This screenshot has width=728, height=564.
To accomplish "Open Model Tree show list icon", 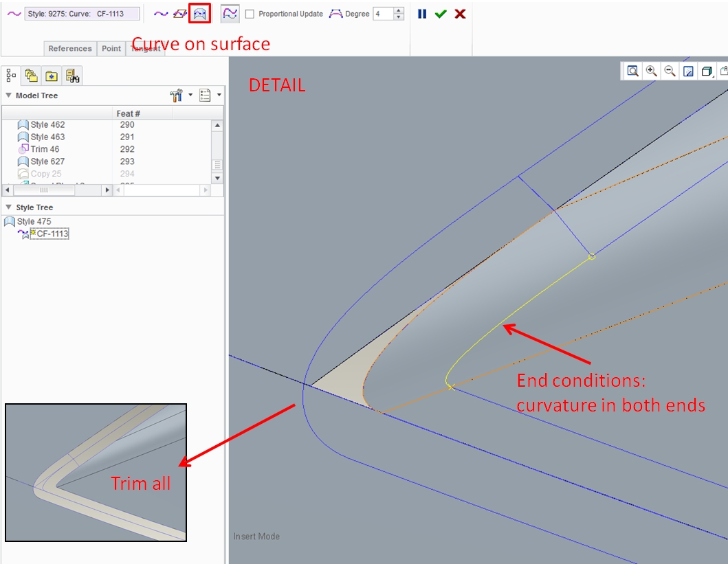I will pos(205,95).
